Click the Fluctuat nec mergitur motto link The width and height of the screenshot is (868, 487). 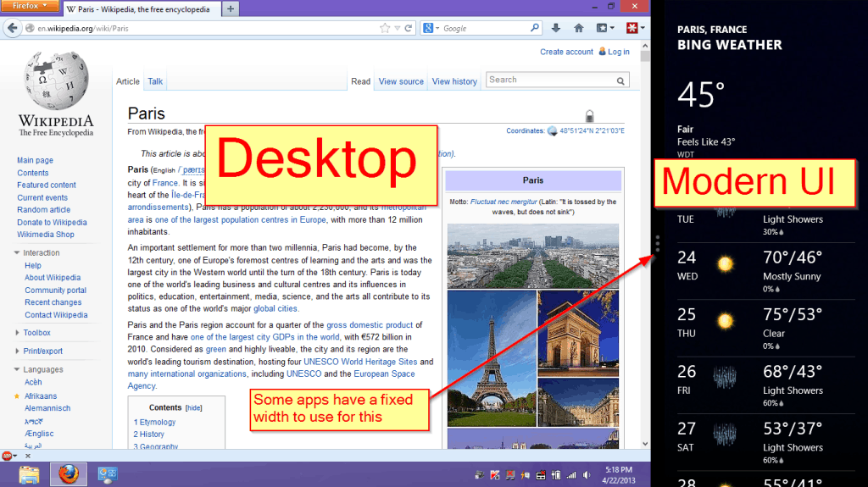tap(504, 202)
